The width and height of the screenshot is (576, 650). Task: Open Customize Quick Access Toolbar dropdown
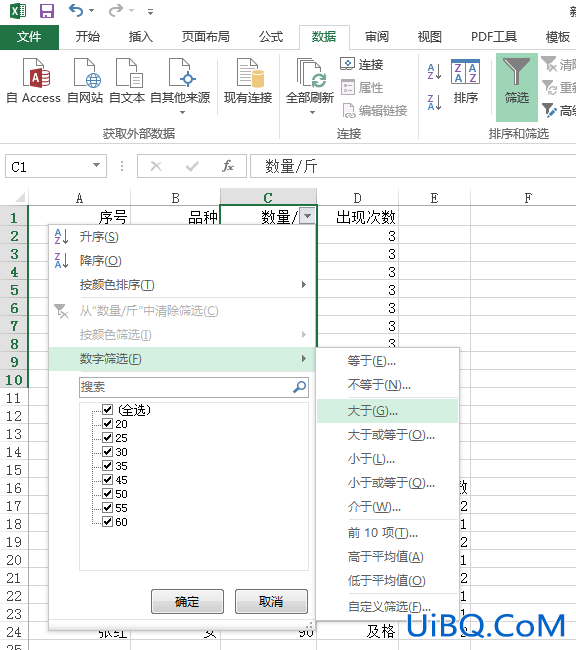150,12
